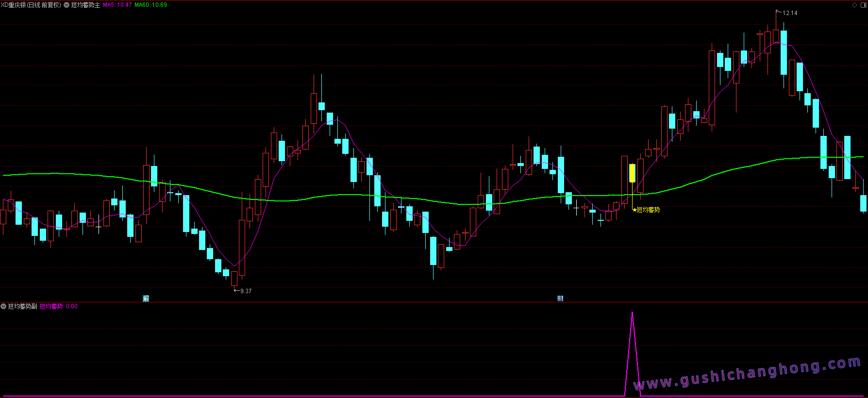
Task: Open the www.gushichanghong.com watermark link
Action: (747, 374)
